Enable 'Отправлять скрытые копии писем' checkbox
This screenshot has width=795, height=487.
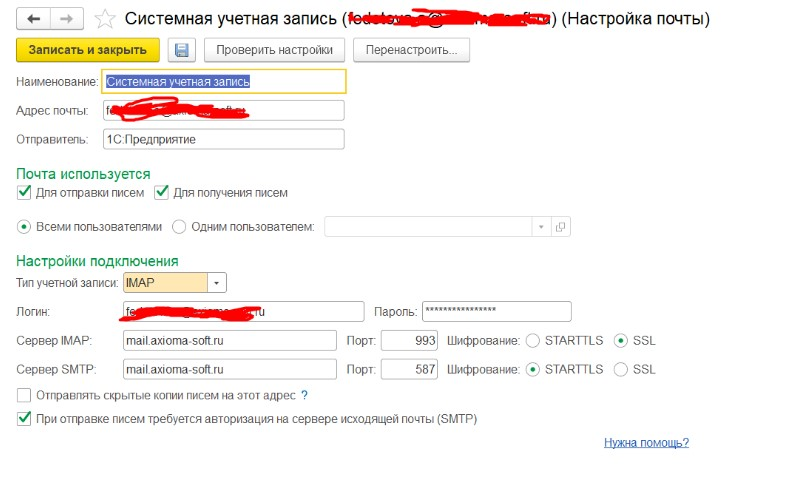coord(24,396)
